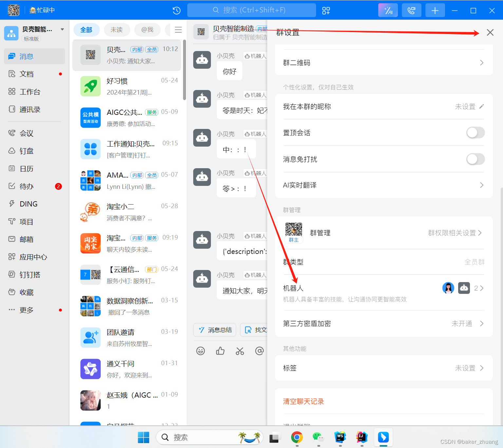Expand the 标签 setting row

[384, 368]
